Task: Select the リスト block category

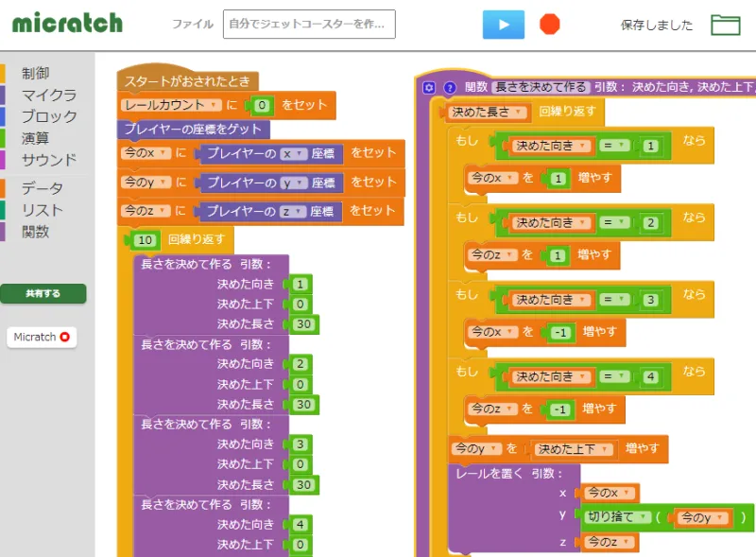Action: point(42,210)
